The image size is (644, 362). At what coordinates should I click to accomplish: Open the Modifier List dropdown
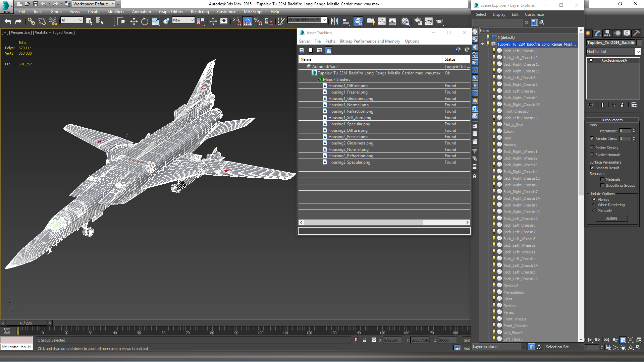638,52
